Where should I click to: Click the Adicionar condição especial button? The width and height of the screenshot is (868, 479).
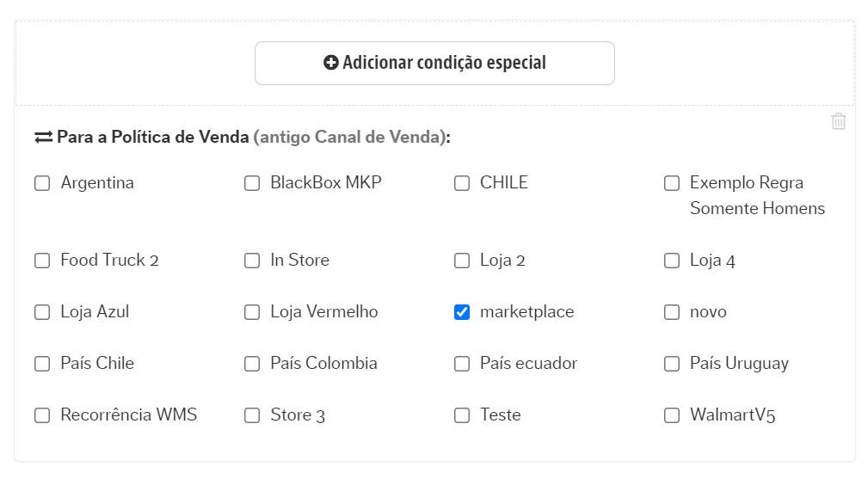pyautogui.click(x=434, y=63)
